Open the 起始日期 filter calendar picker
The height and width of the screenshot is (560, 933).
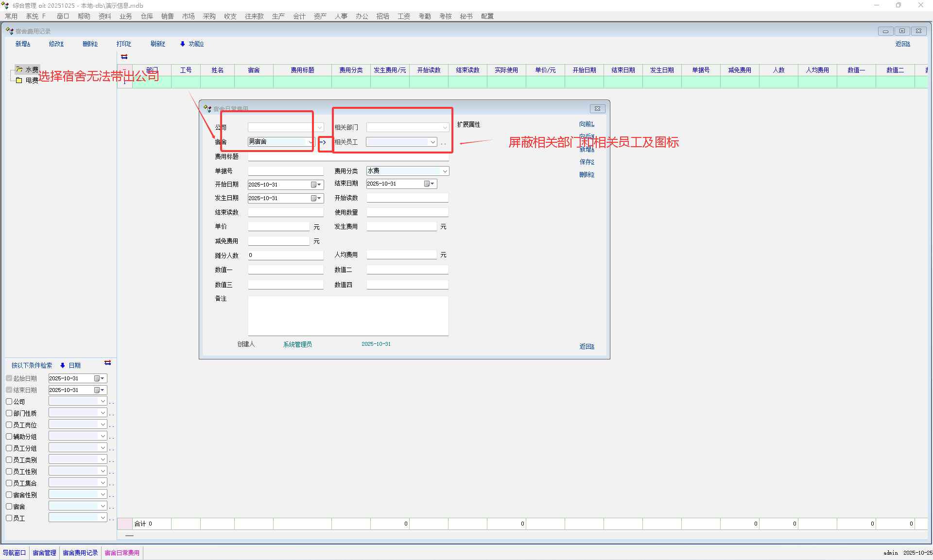tap(99, 378)
